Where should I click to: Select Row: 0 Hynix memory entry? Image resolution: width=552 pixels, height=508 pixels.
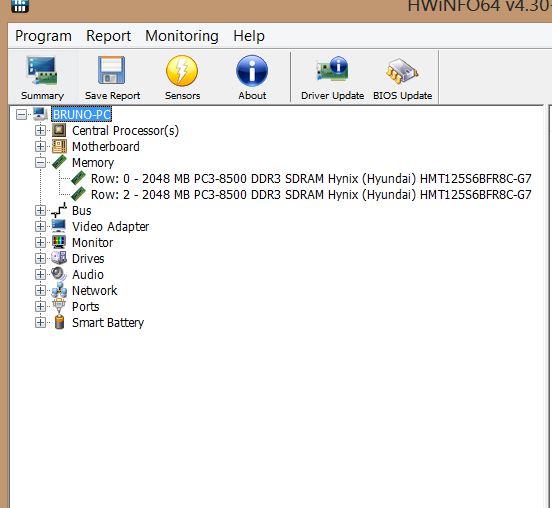[x=311, y=178]
